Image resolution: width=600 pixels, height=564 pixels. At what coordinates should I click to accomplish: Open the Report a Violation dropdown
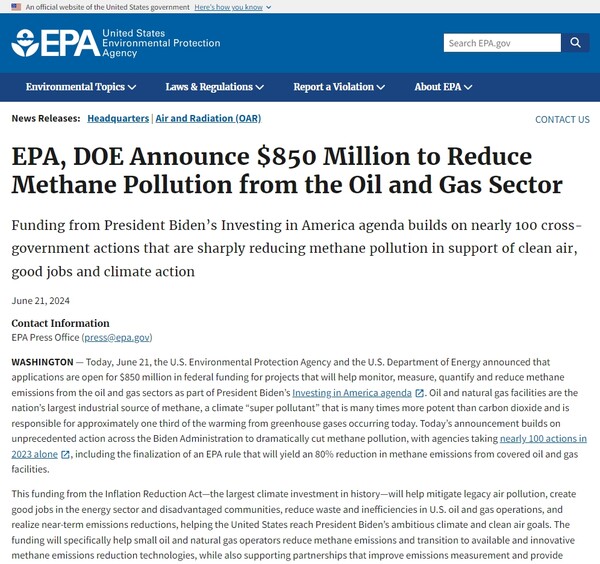pos(339,87)
